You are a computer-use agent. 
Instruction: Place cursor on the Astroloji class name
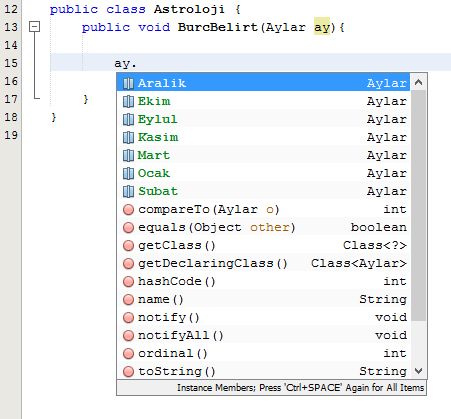(189, 9)
